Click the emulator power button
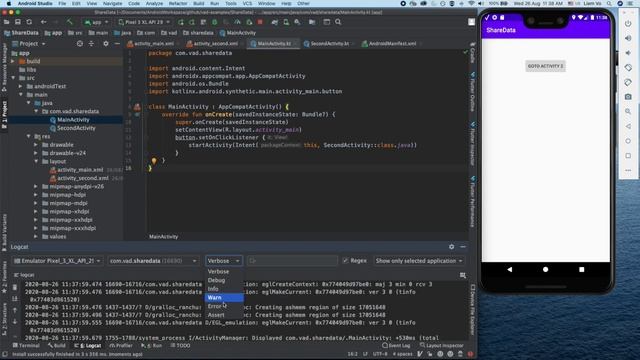 pos(628,23)
